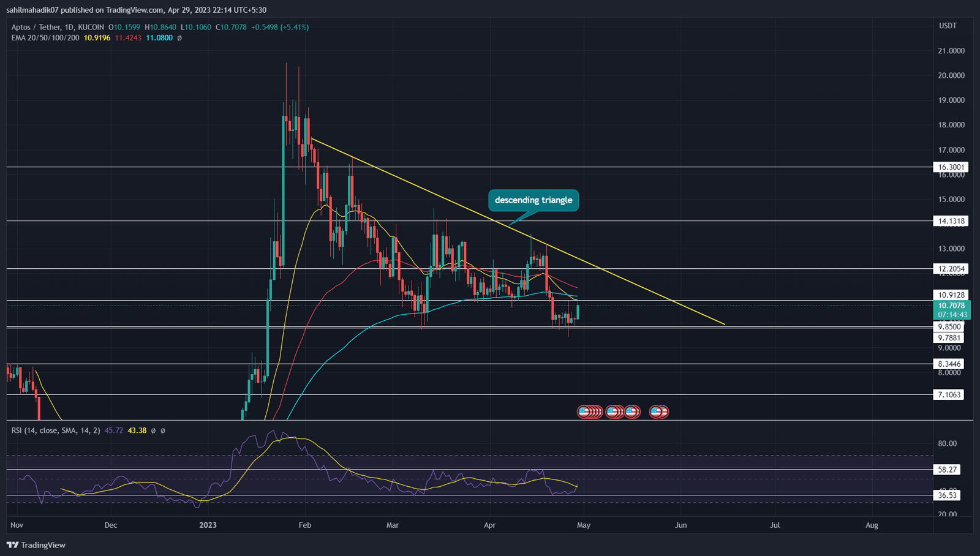Click the 10.9128 horizontal line price label
This screenshot has width=980, height=556.
pyautogui.click(x=951, y=295)
